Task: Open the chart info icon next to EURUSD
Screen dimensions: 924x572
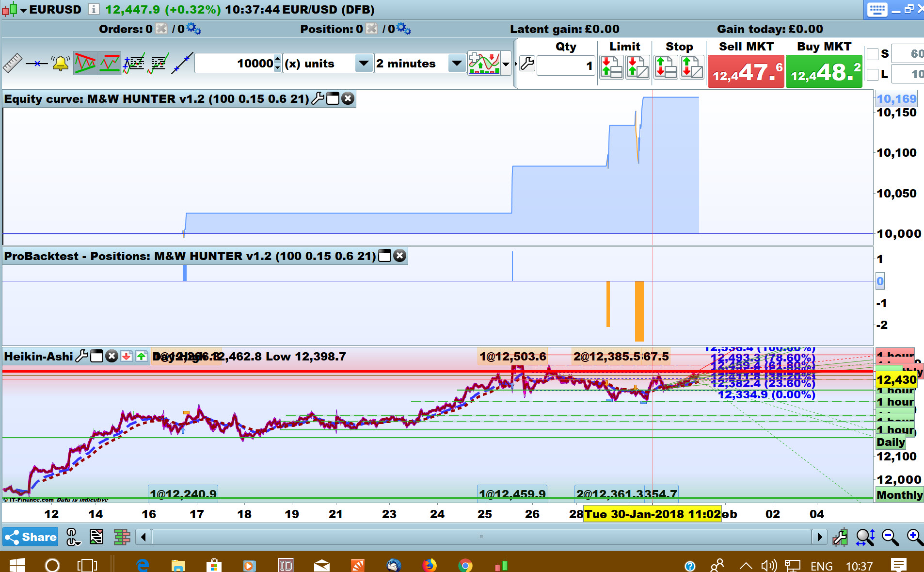Action: pyautogui.click(x=94, y=9)
